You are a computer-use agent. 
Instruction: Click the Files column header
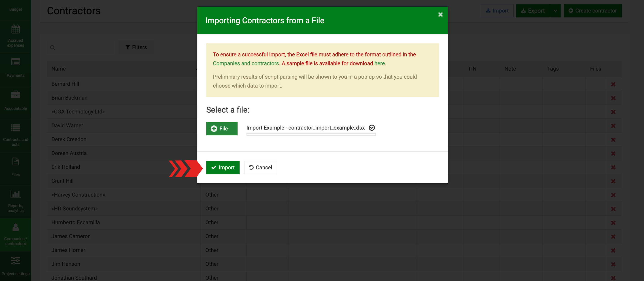[x=595, y=69]
